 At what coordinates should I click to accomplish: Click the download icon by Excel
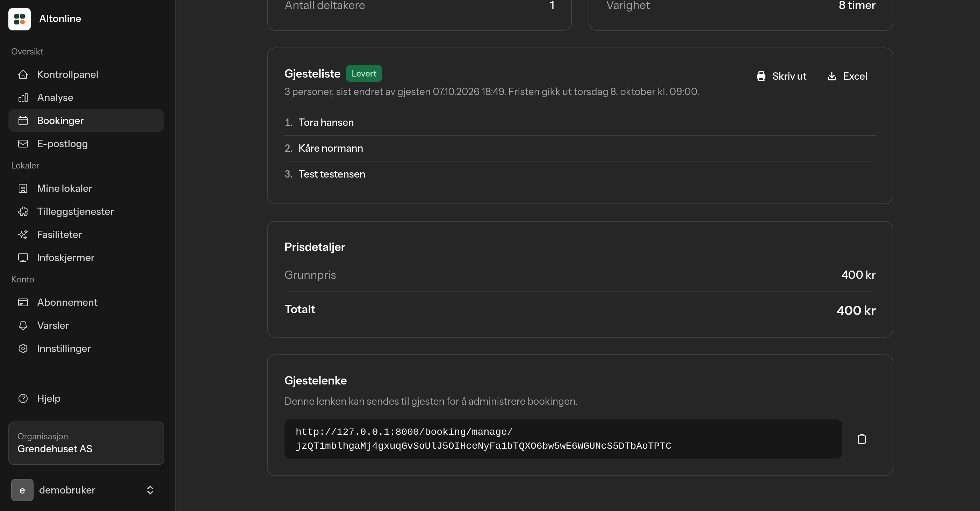tap(831, 77)
